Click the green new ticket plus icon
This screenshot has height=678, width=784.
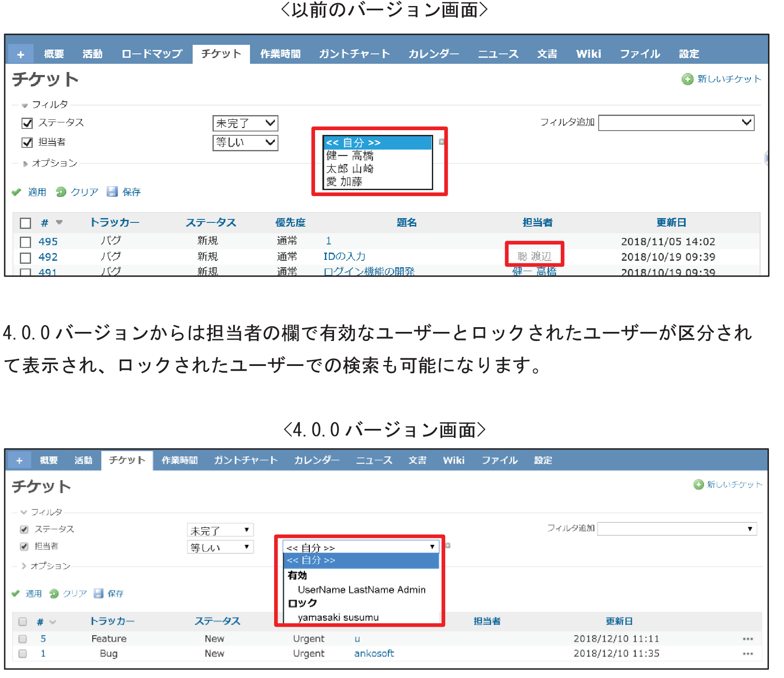click(x=687, y=79)
